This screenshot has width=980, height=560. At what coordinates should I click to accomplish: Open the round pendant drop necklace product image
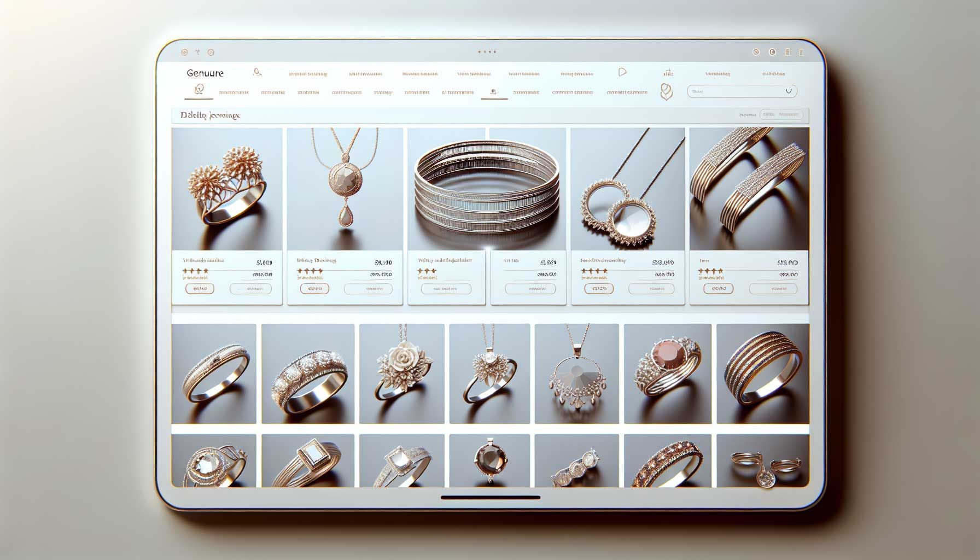coord(345,189)
